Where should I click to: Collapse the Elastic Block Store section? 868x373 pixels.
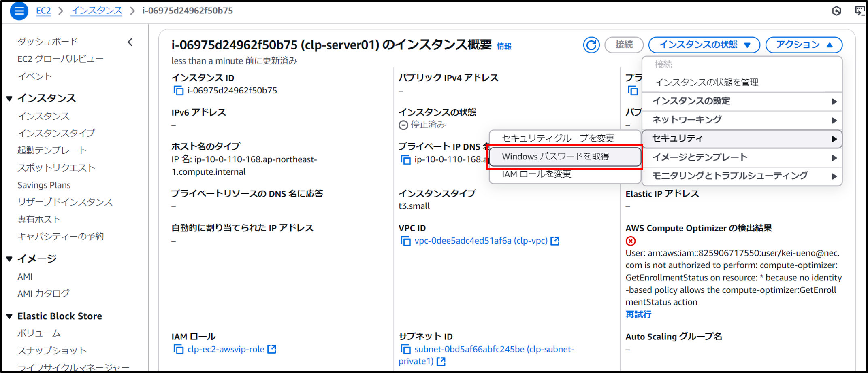(x=9, y=316)
